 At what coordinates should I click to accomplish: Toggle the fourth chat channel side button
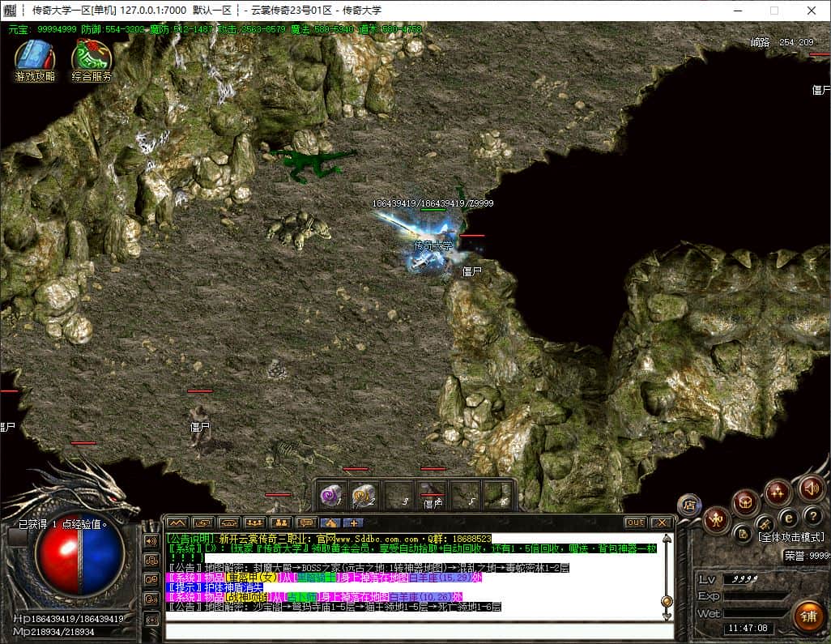coord(151,600)
